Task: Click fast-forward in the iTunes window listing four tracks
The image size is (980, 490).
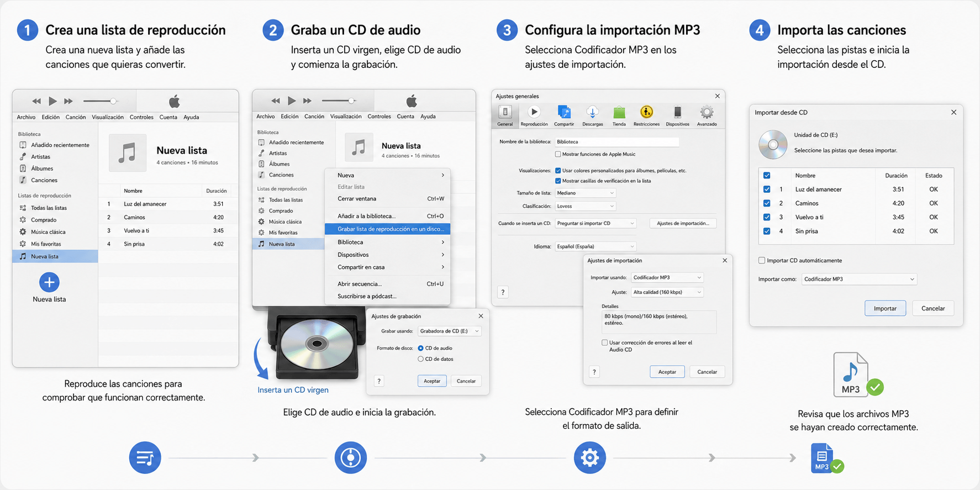Action: point(69,101)
